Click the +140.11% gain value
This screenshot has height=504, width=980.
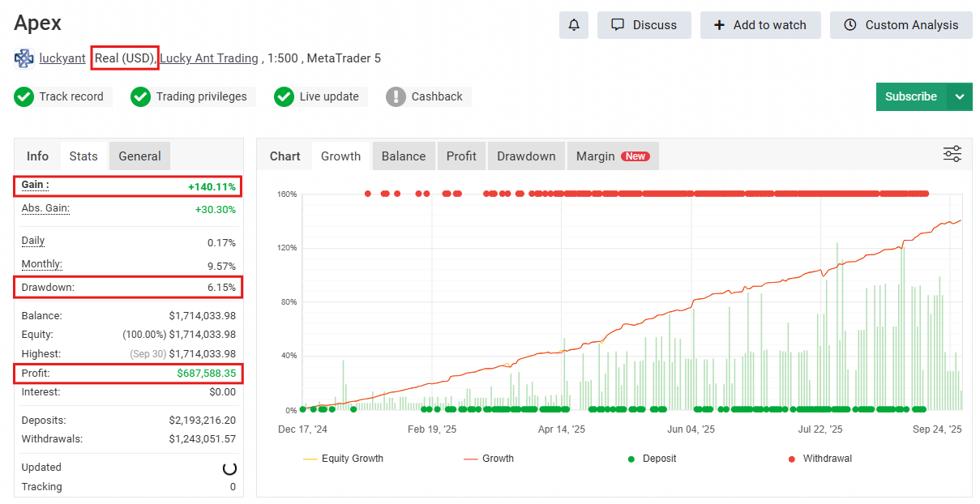click(212, 187)
